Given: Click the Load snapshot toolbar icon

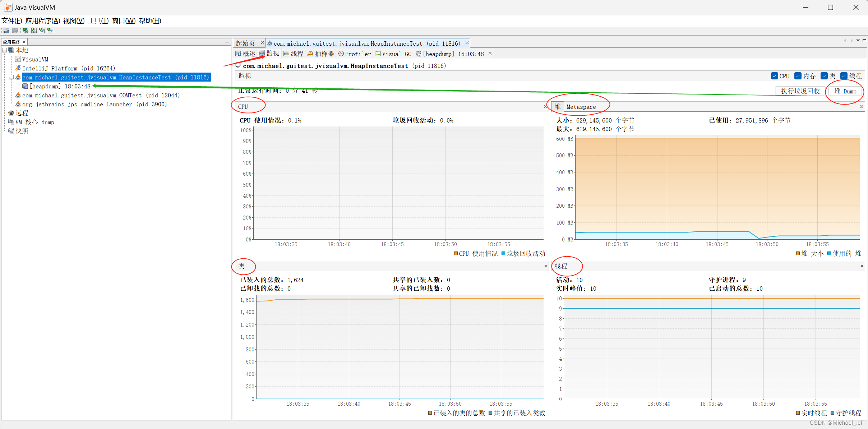Looking at the screenshot, I should [6, 31].
